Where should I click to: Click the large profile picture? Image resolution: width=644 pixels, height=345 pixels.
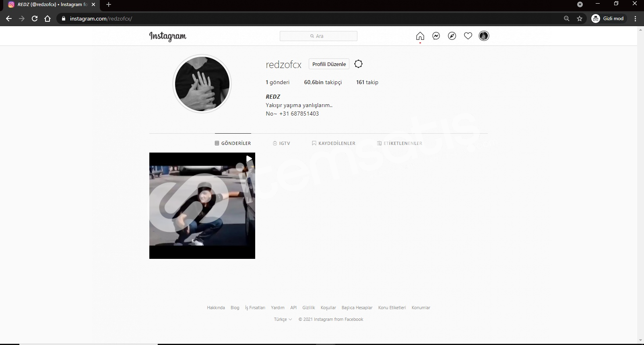(202, 84)
